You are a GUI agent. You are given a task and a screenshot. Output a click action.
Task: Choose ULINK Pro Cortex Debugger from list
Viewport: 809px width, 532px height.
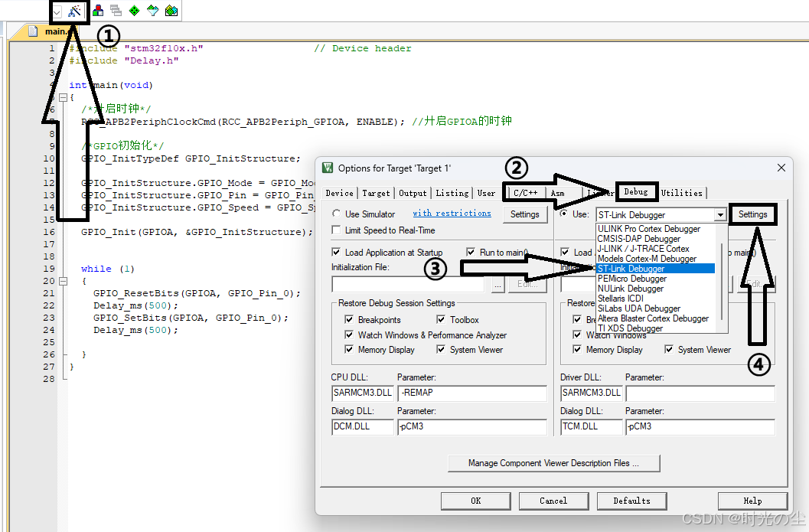tap(648, 229)
